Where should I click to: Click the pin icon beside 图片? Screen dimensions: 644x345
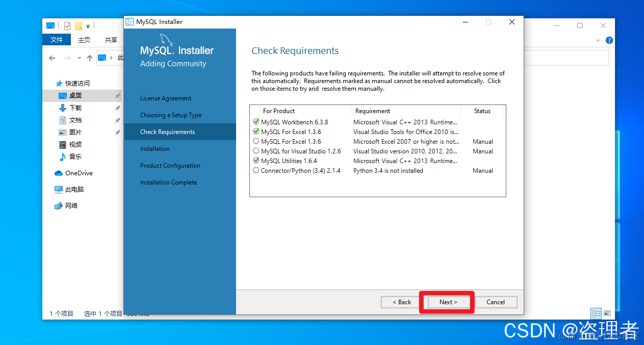(x=118, y=132)
